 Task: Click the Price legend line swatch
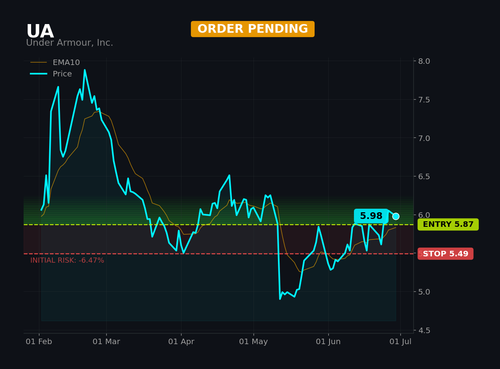click(x=39, y=74)
